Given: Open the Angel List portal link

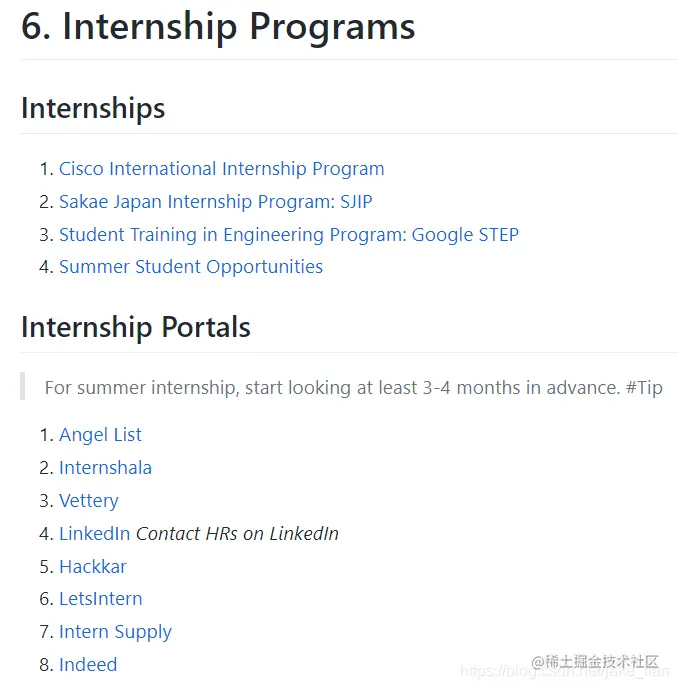Looking at the screenshot, I should [100, 435].
